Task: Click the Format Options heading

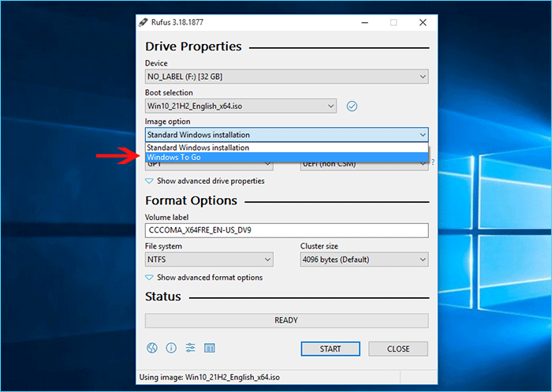Action: 191,200
